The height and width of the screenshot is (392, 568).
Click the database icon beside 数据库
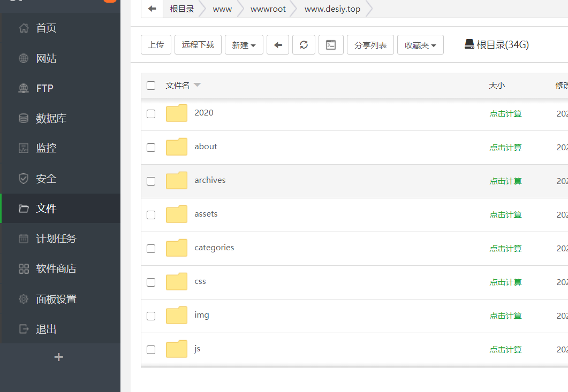coord(24,118)
